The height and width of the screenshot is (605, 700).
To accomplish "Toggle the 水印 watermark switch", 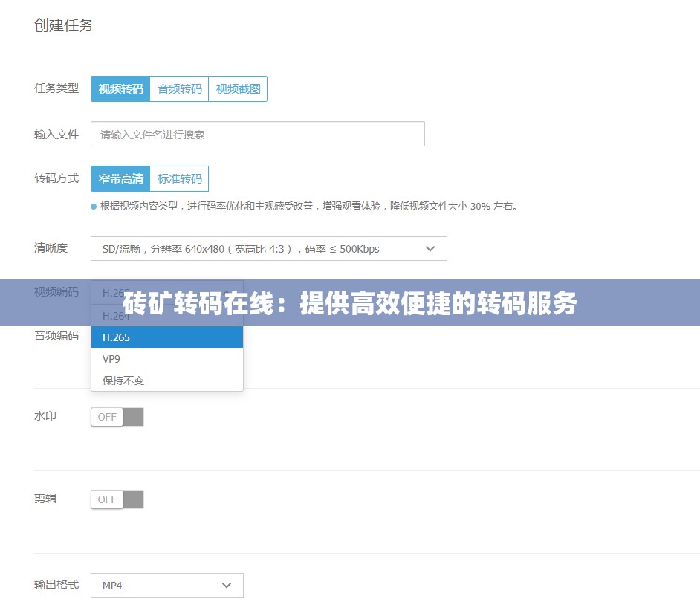I will tap(117, 416).
